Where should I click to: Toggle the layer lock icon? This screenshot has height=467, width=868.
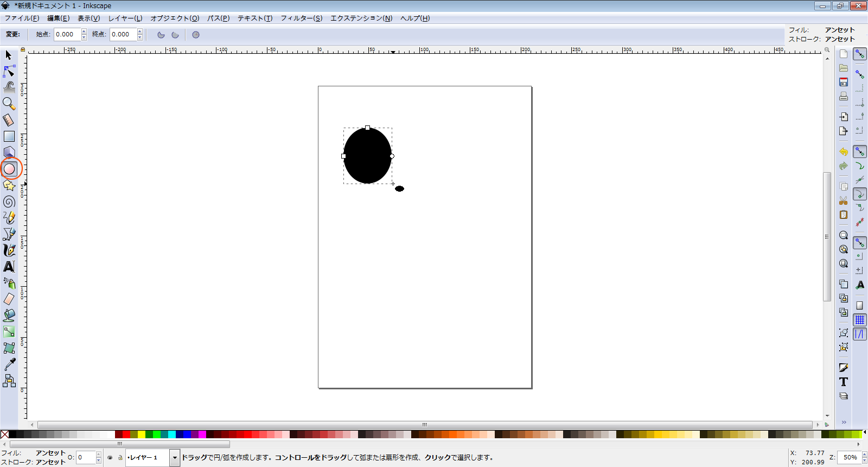coord(120,458)
